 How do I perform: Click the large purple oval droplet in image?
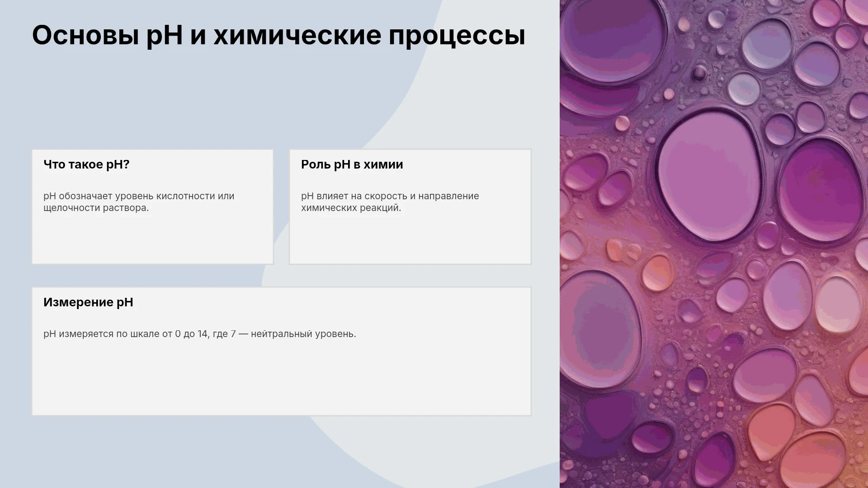708,176
